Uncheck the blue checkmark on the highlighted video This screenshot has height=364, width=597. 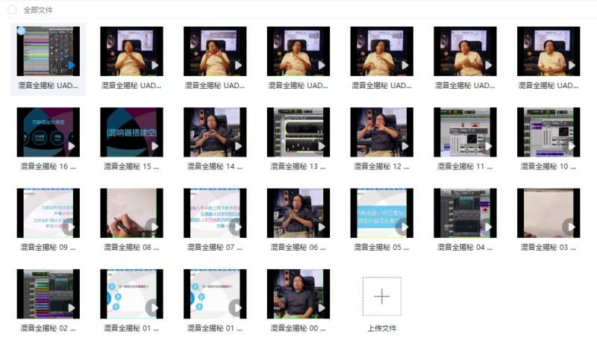[22, 31]
